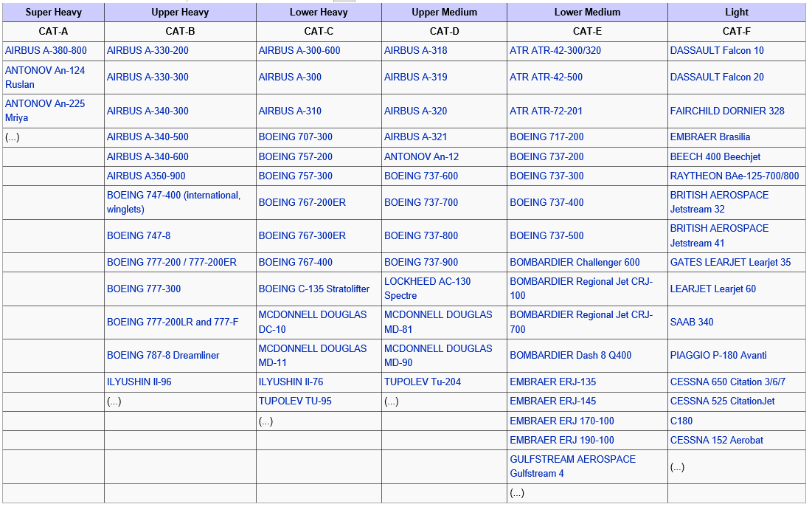This screenshot has width=812, height=507.
Task: Click the DASSAULT Falcon 10 link
Action: (x=718, y=51)
